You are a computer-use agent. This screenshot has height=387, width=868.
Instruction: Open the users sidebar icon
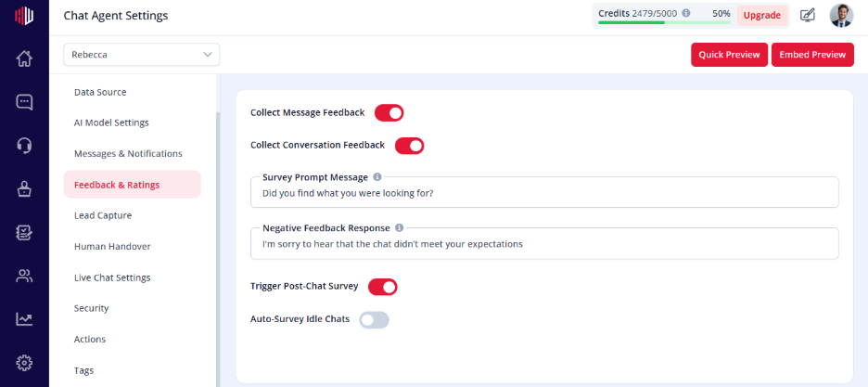pyautogui.click(x=24, y=276)
